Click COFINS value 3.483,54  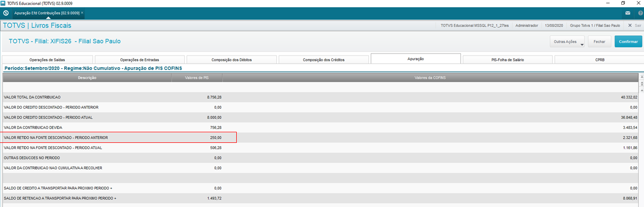pos(630,127)
